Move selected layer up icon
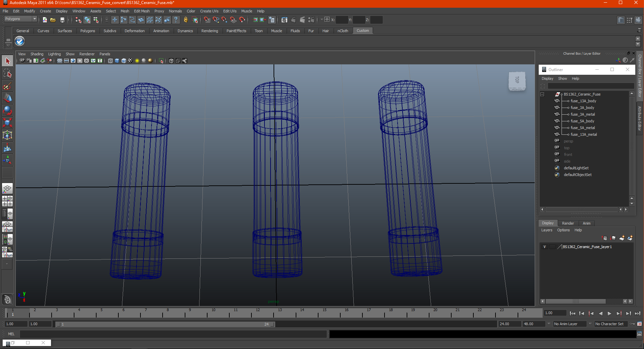This screenshot has height=349, width=644. [604, 238]
